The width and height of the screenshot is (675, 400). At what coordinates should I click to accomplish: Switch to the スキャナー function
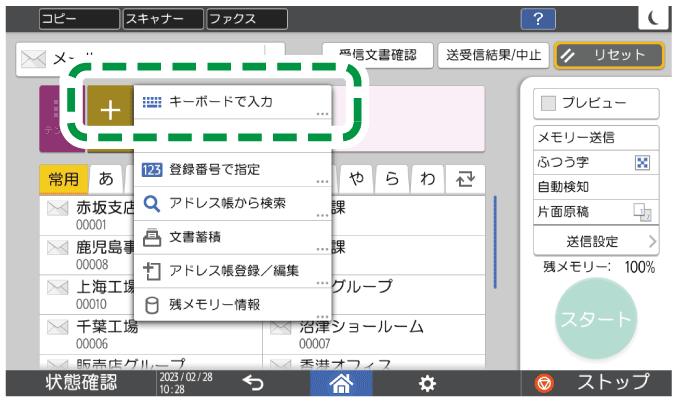point(163,19)
